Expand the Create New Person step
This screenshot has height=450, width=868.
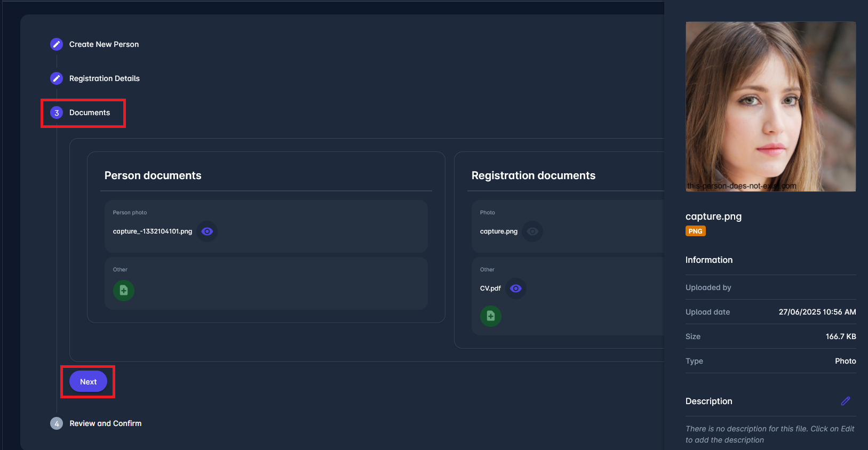click(x=104, y=44)
